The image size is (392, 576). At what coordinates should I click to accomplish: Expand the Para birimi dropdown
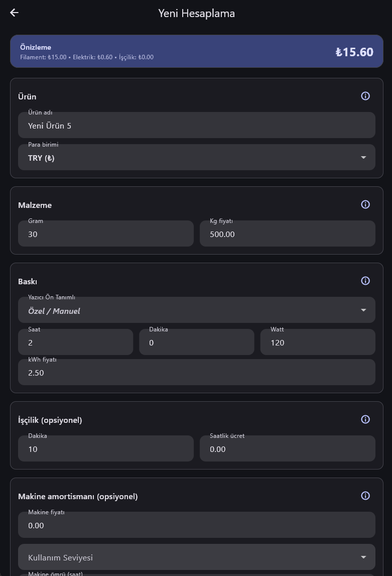197,157
